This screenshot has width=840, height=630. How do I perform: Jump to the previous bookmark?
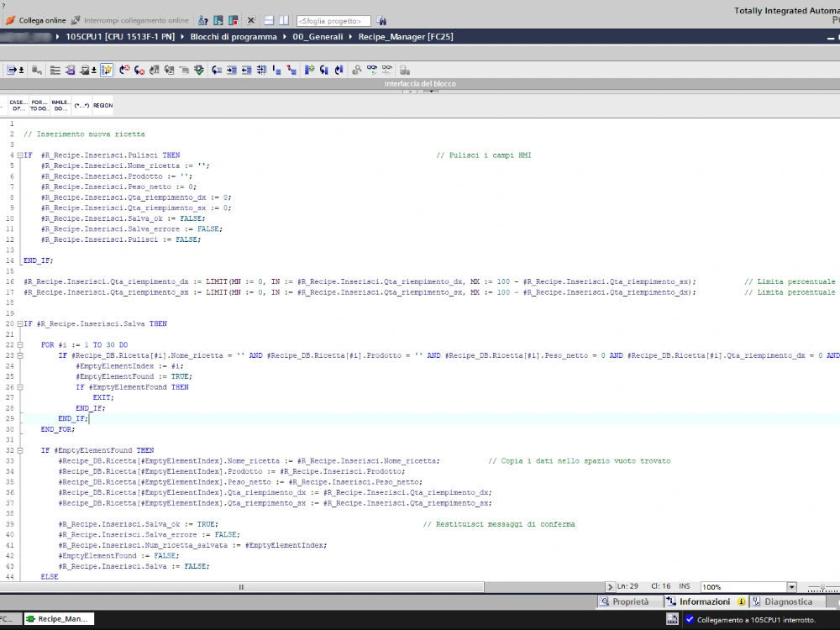pos(339,70)
